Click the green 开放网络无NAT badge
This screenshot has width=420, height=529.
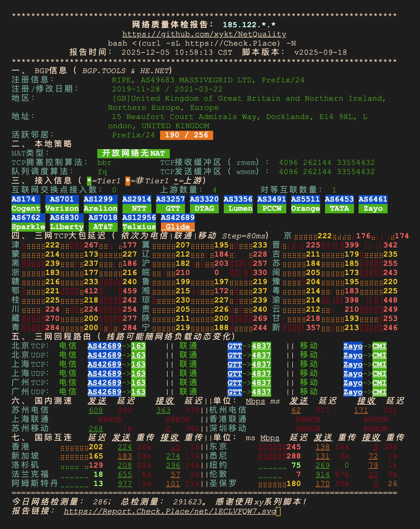[134, 153]
